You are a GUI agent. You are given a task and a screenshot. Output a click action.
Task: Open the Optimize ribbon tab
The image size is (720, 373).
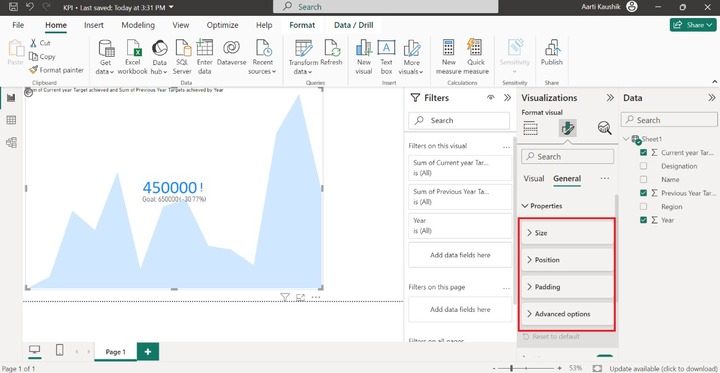(x=222, y=25)
